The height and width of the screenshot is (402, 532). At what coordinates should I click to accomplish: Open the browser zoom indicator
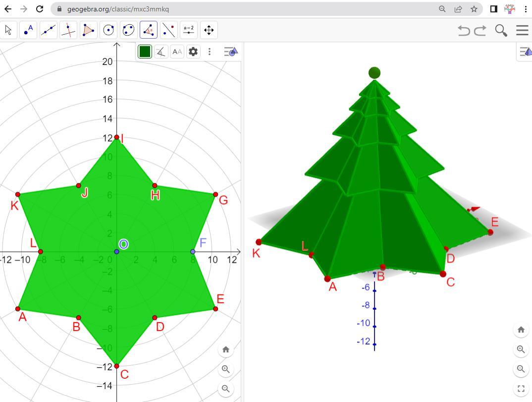coord(442,9)
